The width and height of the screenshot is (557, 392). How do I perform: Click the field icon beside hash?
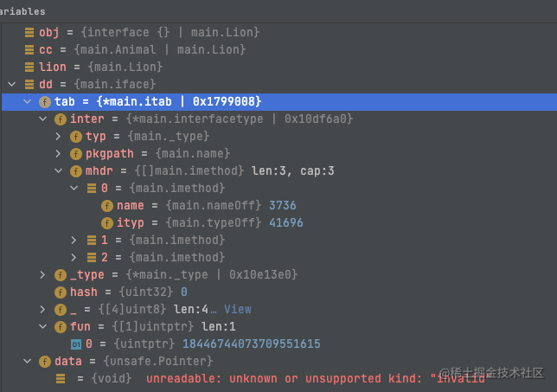point(61,292)
